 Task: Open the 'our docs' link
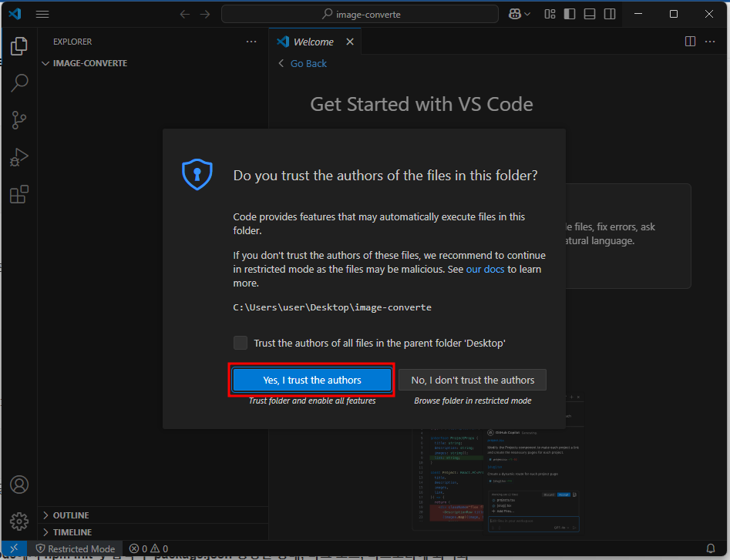click(x=485, y=270)
